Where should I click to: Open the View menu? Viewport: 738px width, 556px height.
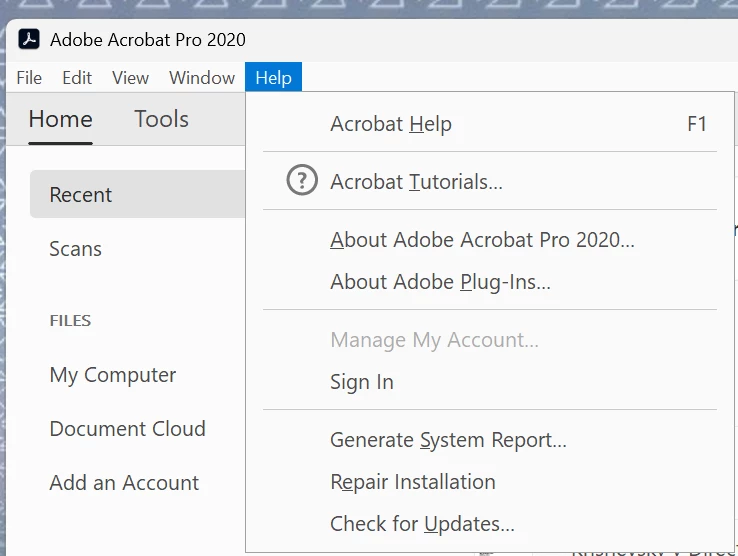(x=130, y=78)
